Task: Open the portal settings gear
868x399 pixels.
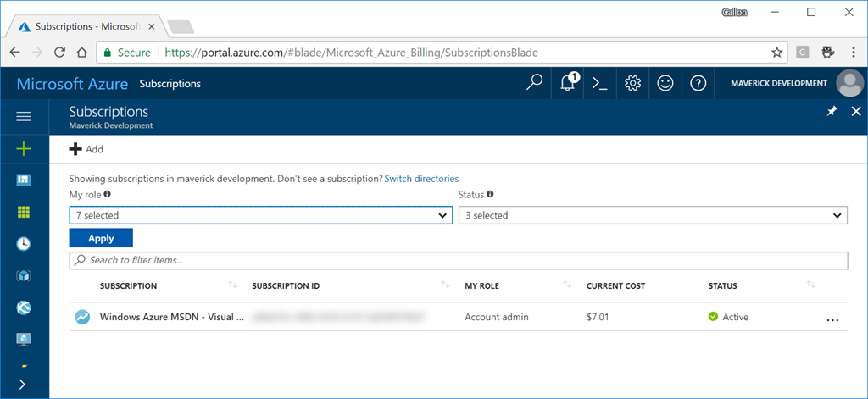Action: tap(632, 83)
